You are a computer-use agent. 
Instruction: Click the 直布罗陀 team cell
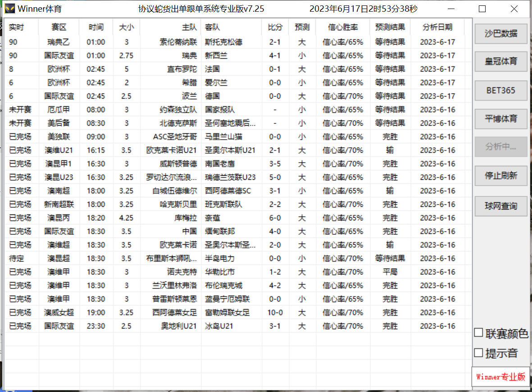click(x=182, y=69)
